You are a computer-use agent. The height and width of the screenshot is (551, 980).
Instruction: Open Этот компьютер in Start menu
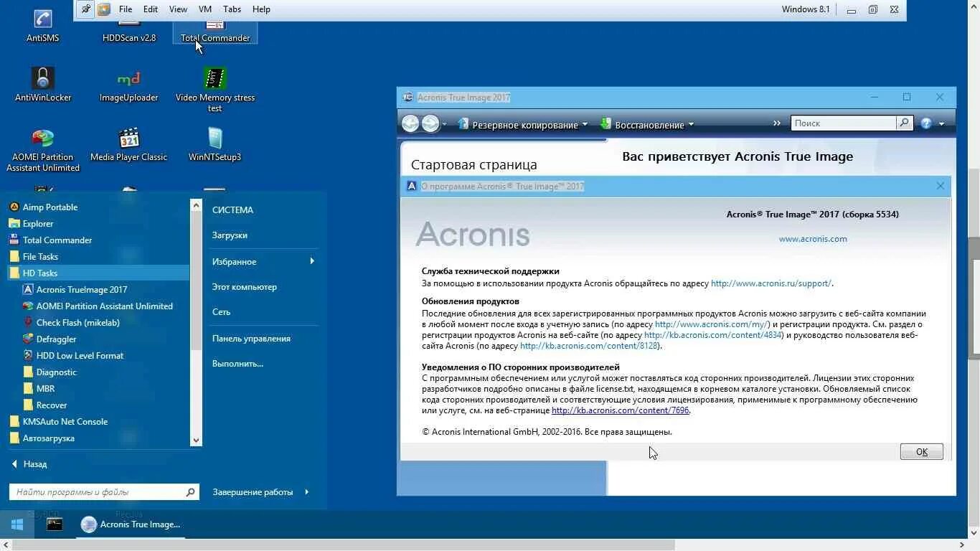pyautogui.click(x=244, y=287)
